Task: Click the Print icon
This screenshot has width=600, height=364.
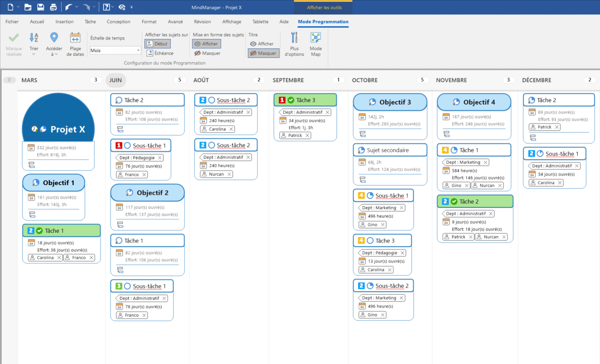Action: pos(53,7)
